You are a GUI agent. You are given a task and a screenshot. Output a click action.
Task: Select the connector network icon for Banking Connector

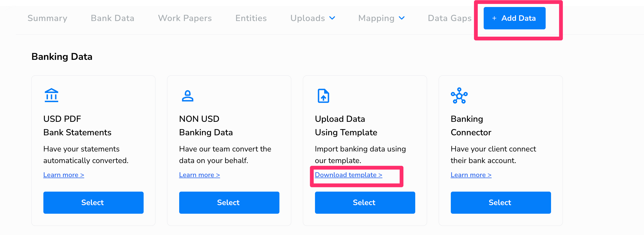tap(459, 95)
